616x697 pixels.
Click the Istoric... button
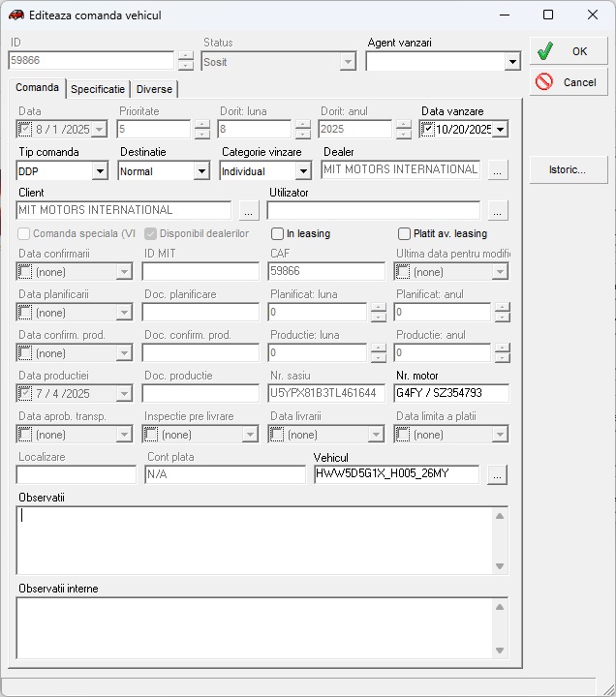(x=568, y=169)
